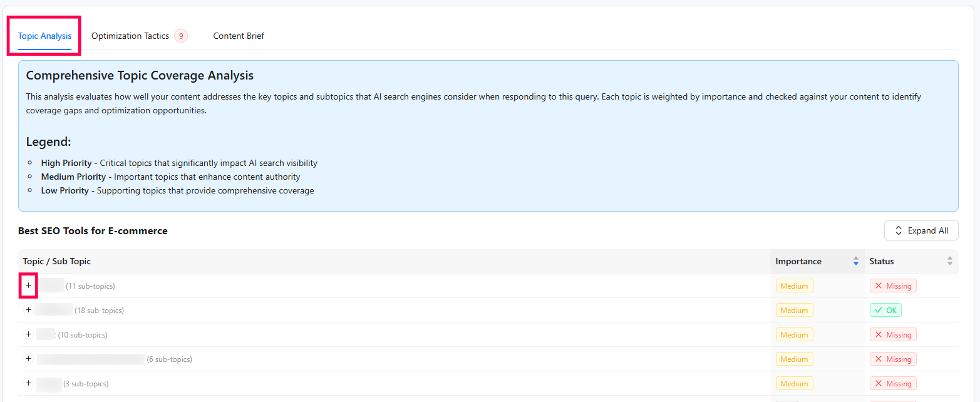Click Medium badge in the 18 sub-topics row
This screenshot has height=402, width=980.
pos(794,310)
